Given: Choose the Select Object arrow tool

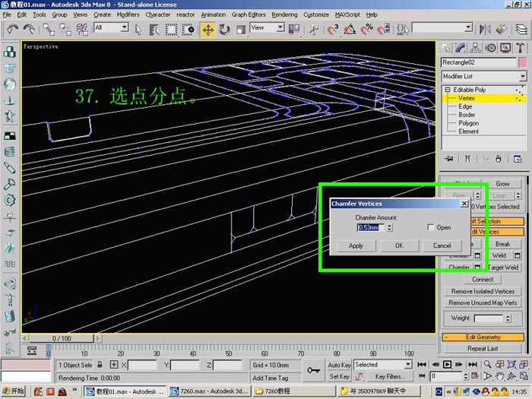Looking at the screenshot, I should click(x=138, y=30).
